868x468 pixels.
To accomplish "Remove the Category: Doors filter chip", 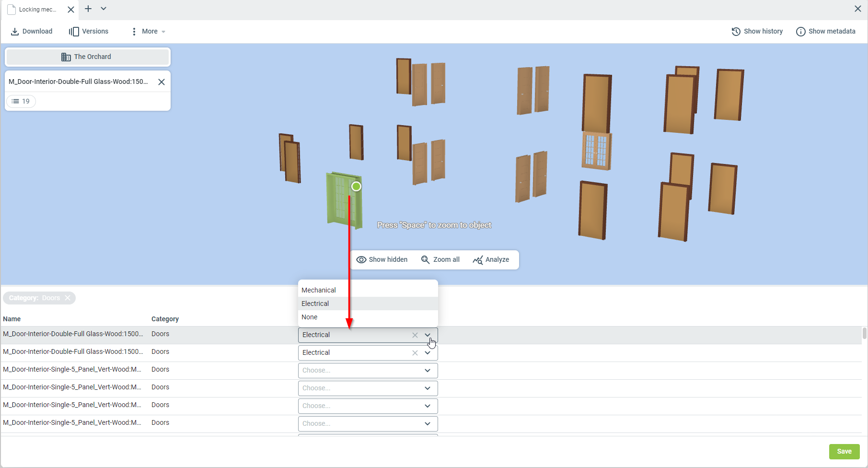I will (68, 298).
